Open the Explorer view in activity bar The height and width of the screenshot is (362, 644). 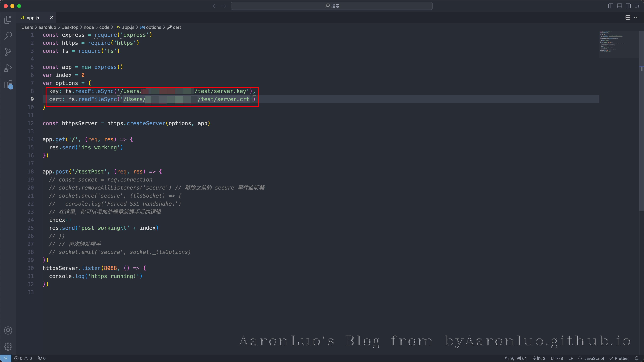(x=8, y=20)
